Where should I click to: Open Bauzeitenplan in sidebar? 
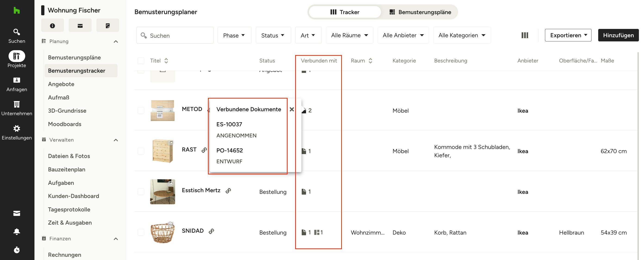click(66, 170)
